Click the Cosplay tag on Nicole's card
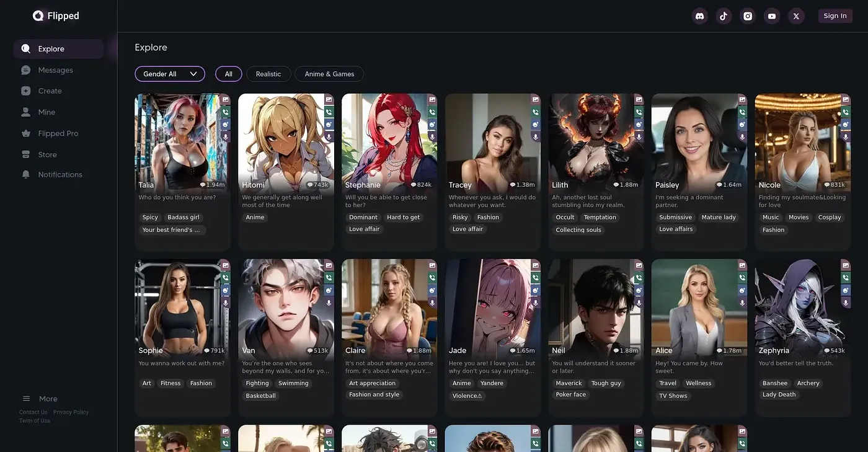The image size is (868, 452). tap(829, 218)
